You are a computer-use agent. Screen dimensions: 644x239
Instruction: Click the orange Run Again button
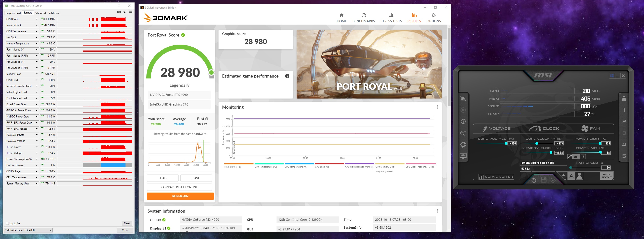(x=180, y=196)
